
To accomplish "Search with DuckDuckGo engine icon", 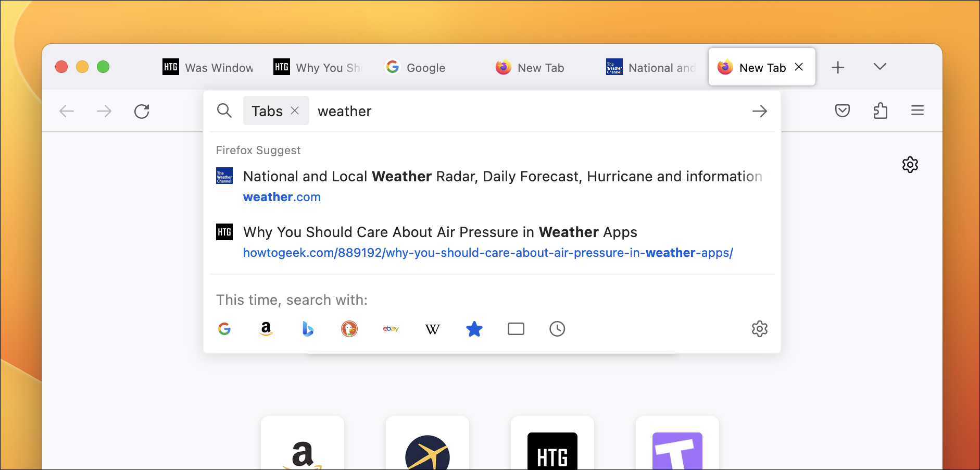I will point(349,329).
